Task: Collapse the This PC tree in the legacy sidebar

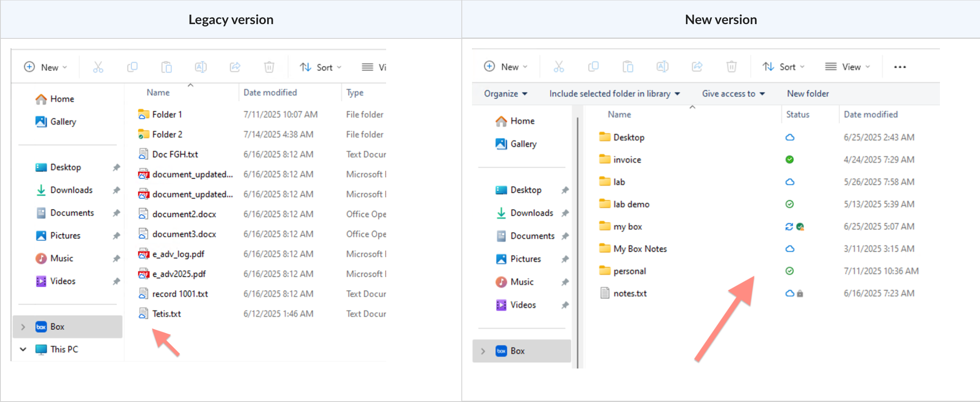Action: (23, 349)
